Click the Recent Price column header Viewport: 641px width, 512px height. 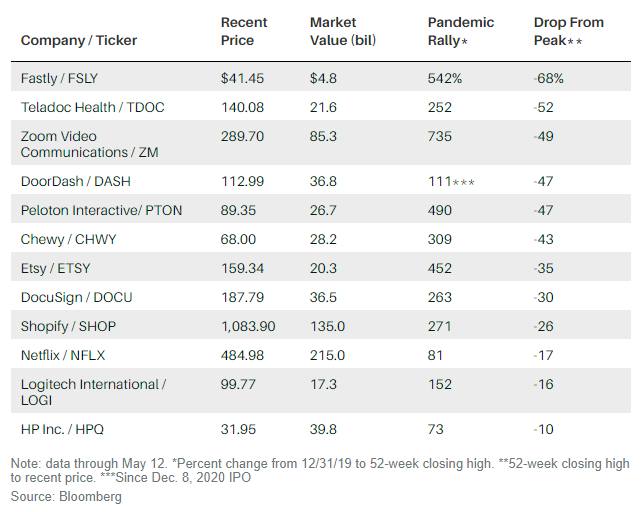[244, 31]
